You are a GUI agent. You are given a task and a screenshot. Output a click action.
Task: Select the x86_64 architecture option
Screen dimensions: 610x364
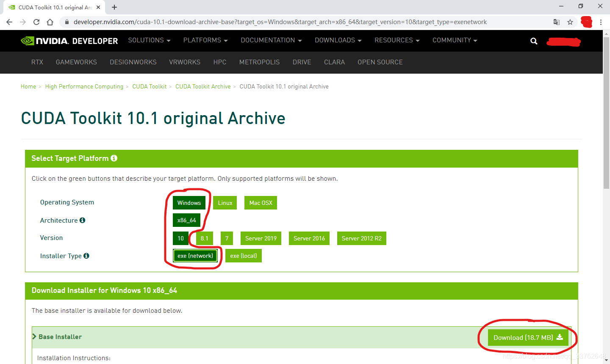click(186, 220)
